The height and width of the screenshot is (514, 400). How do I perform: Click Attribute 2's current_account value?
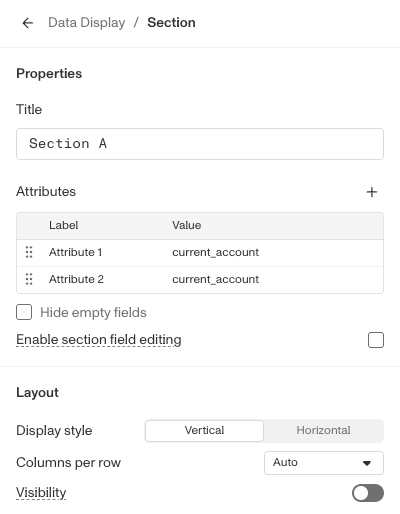click(x=215, y=279)
